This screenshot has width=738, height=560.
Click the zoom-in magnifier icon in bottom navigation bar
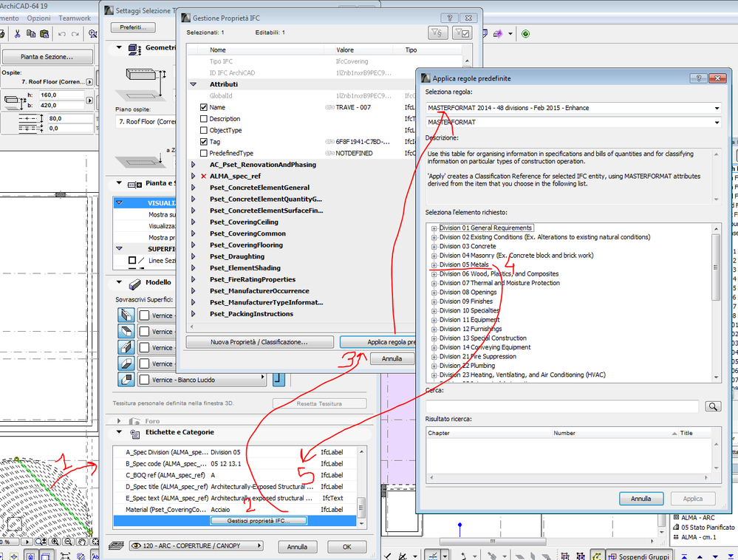pyautogui.click(x=55, y=542)
